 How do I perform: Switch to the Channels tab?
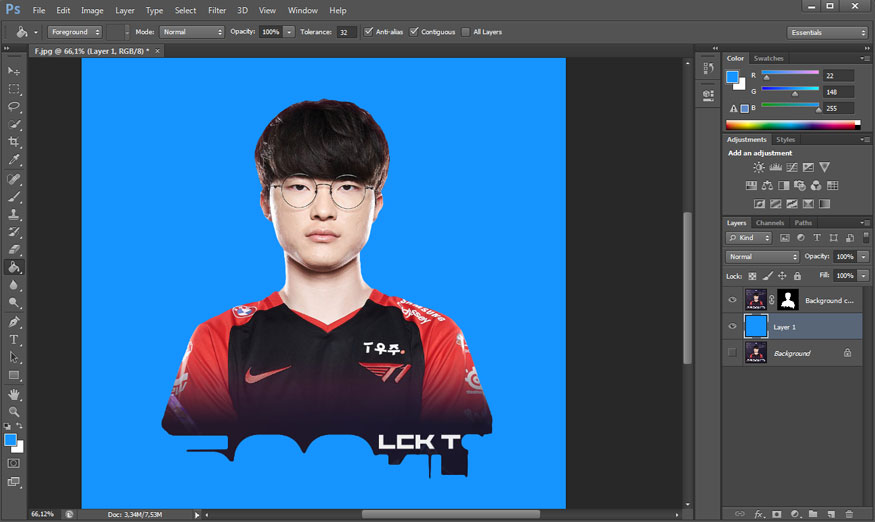click(x=770, y=223)
